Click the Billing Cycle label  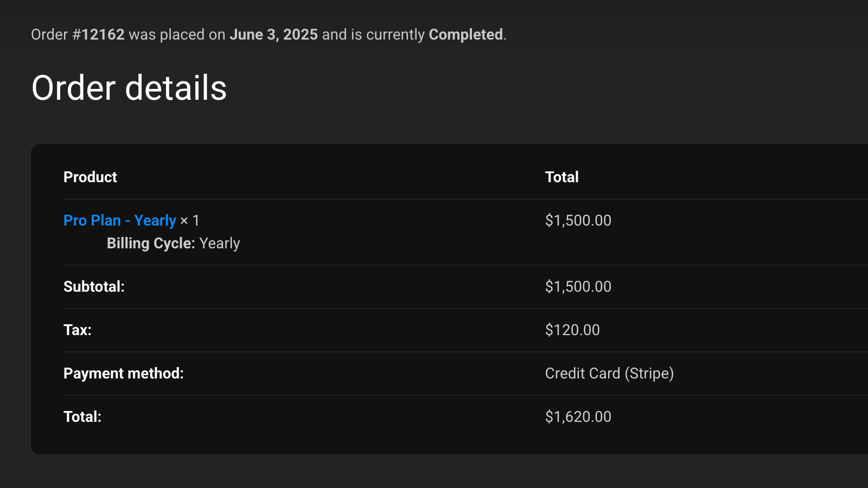[x=150, y=243]
